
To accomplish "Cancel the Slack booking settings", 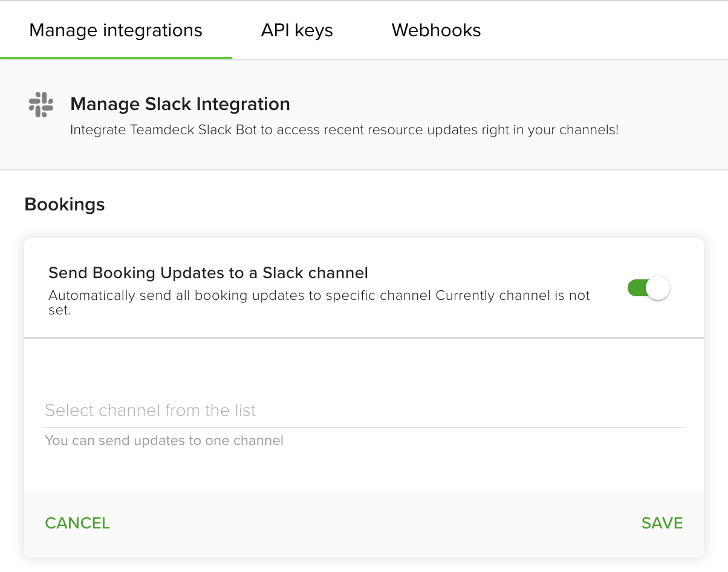I will coord(77,523).
